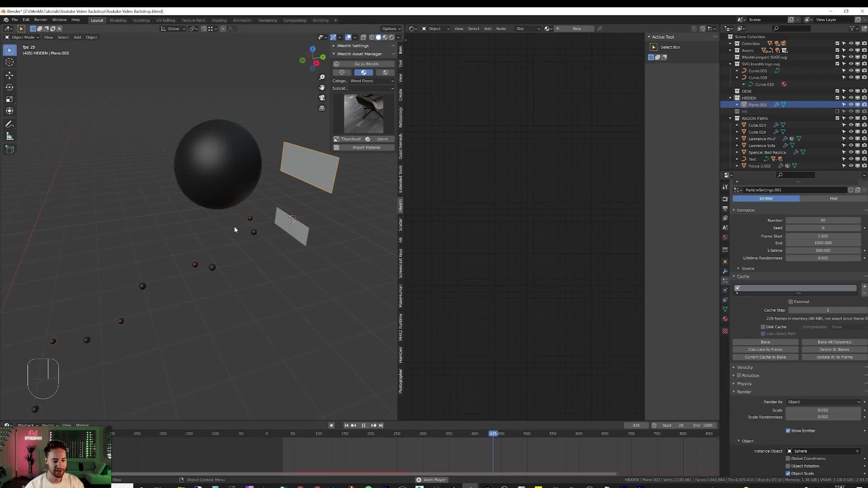Toggle Rotation panel checkbox in particle settings
Screen dimensions: 868x488
(739, 375)
